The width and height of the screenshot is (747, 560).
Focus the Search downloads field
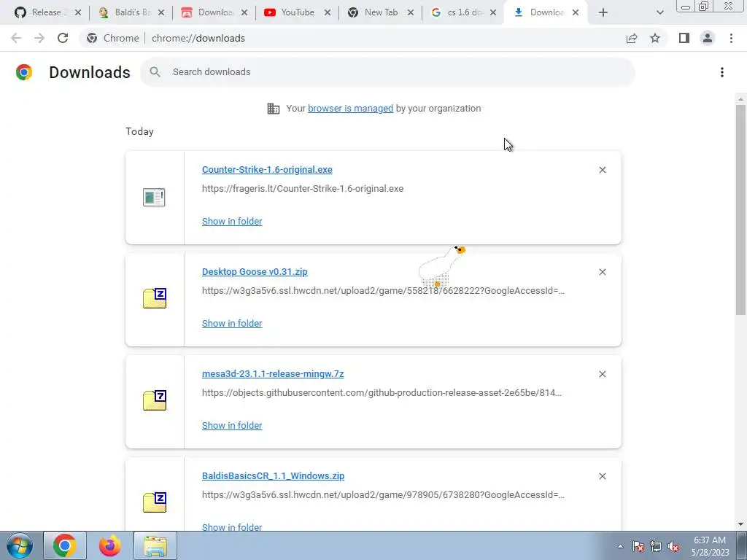point(388,72)
